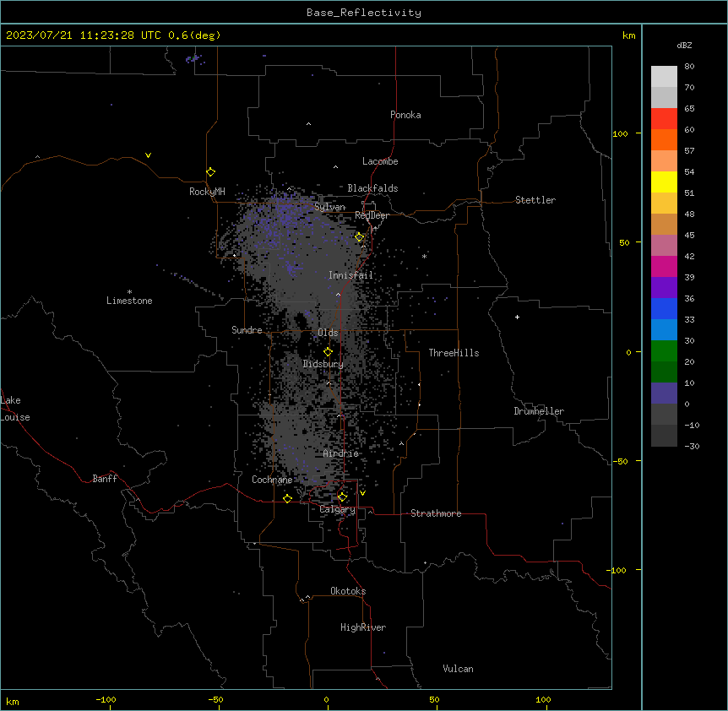Click the Blackfalds label on the map
Viewport: 728px width, 711px height.
(x=372, y=188)
